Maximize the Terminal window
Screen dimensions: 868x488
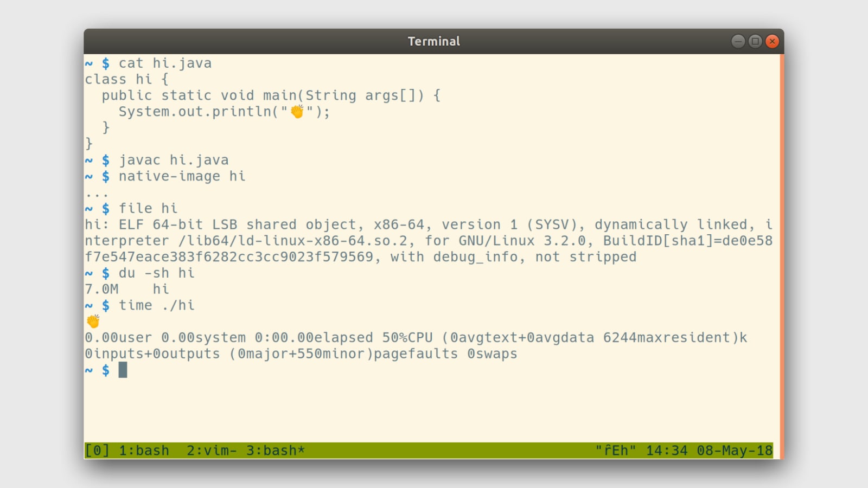755,41
